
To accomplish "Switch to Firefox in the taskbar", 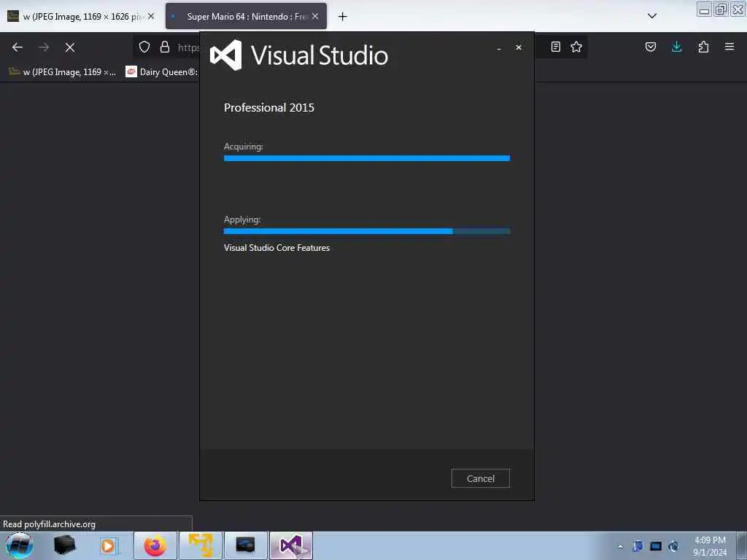I will coord(155,545).
